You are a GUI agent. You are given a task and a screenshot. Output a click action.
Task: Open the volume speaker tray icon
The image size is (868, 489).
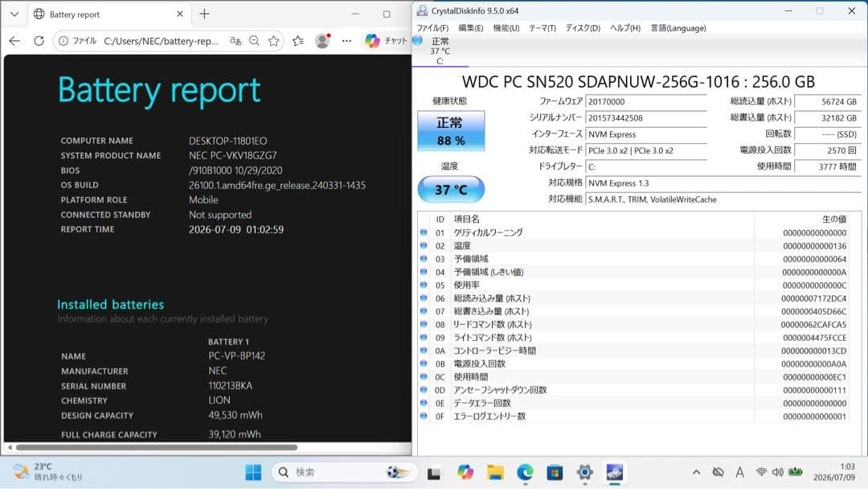click(x=778, y=472)
